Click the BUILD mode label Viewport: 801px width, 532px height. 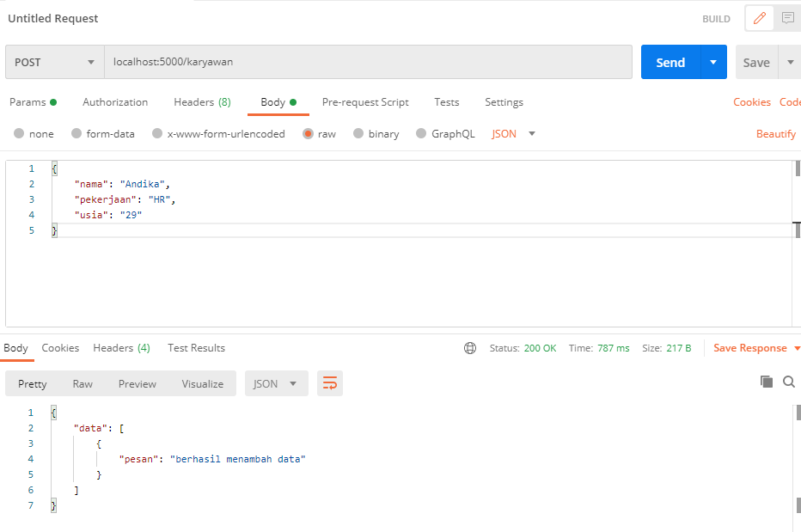[716, 19]
